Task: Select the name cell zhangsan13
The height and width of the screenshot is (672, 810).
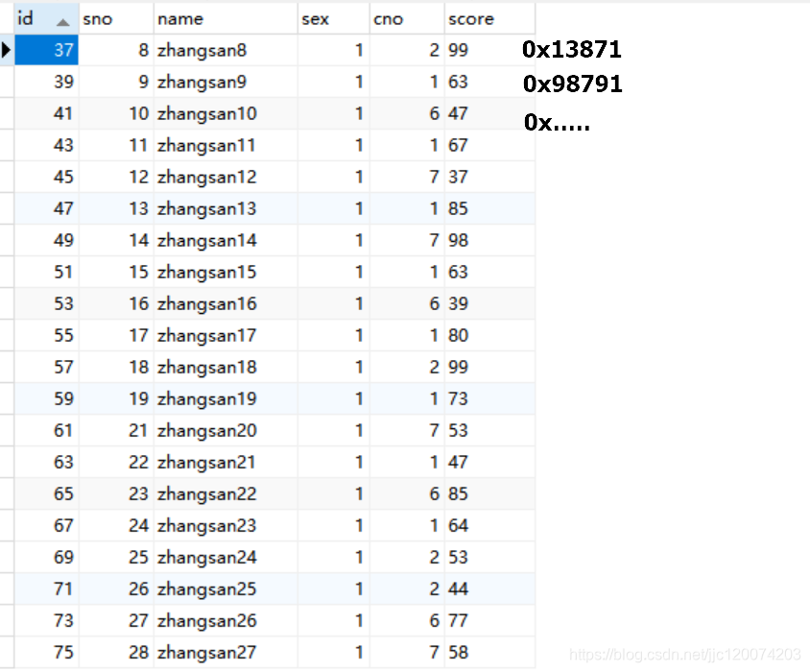Action: click(226, 208)
